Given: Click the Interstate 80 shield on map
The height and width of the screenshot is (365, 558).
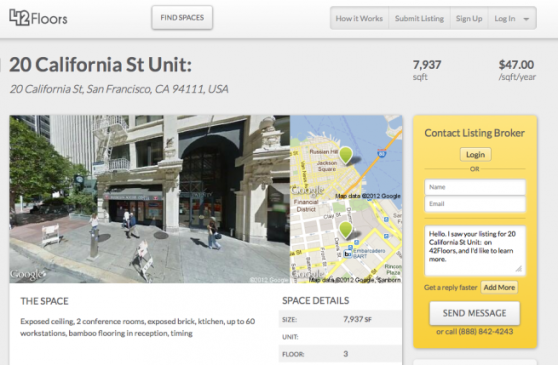Looking at the screenshot, I should (381, 153).
